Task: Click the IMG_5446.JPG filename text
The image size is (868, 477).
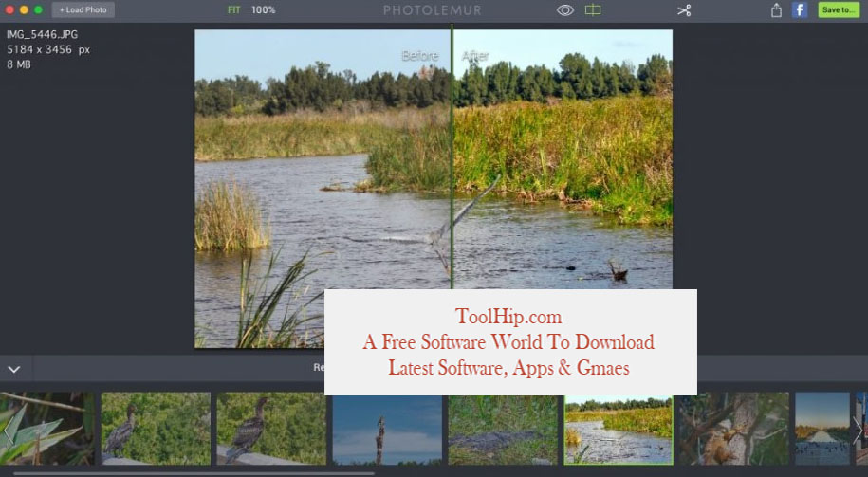Action: point(42,34)
